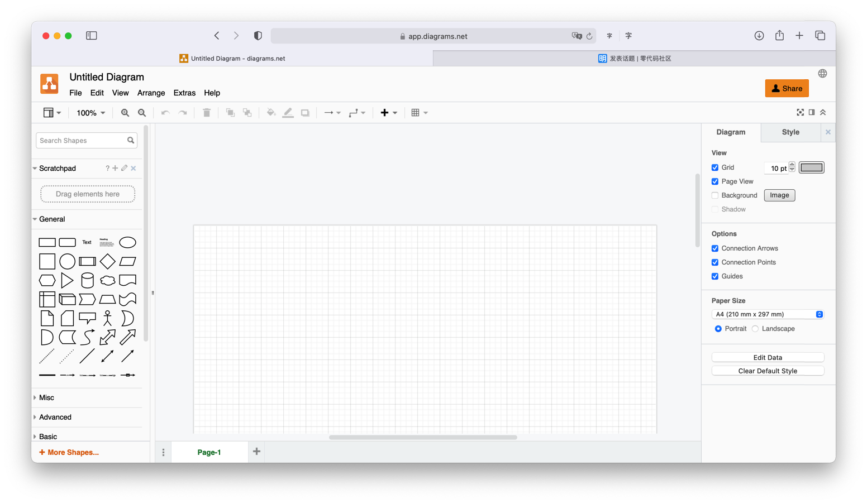Click the To Back icon
The height and width of the screenshot is (504, 867).
(247, 113)
